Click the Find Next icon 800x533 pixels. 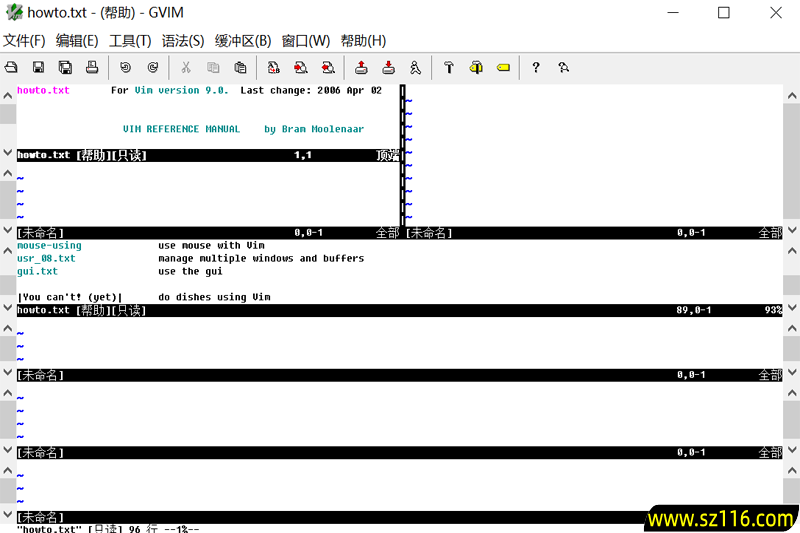pos(301,67)
